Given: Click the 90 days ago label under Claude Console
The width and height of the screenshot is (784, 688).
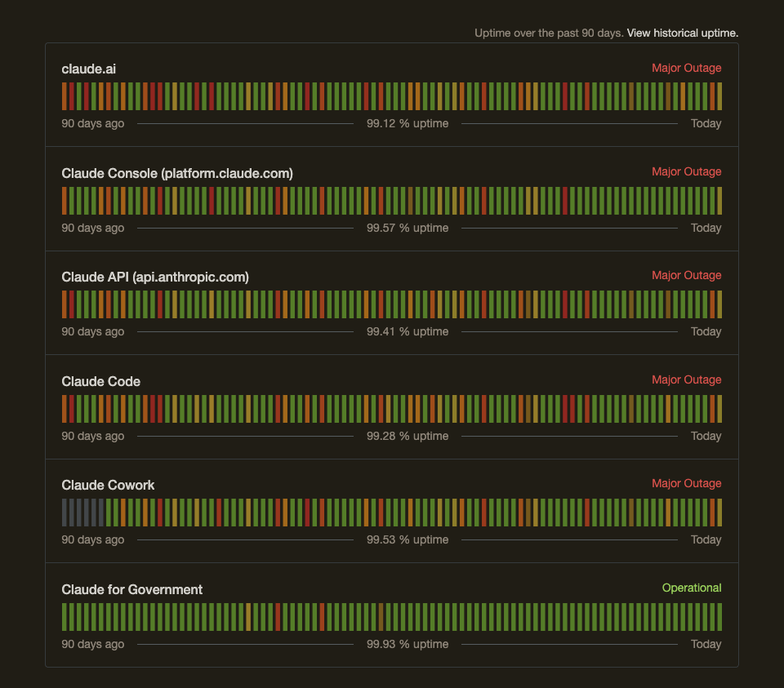Looking at the screenshot, I should tap(93, 228).
